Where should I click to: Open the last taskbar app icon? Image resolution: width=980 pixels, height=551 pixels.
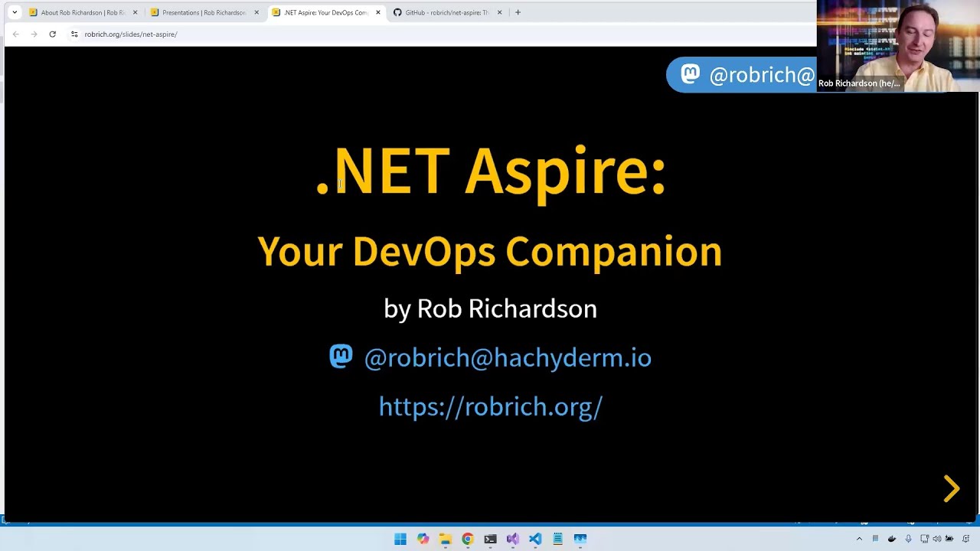(580, 539)
